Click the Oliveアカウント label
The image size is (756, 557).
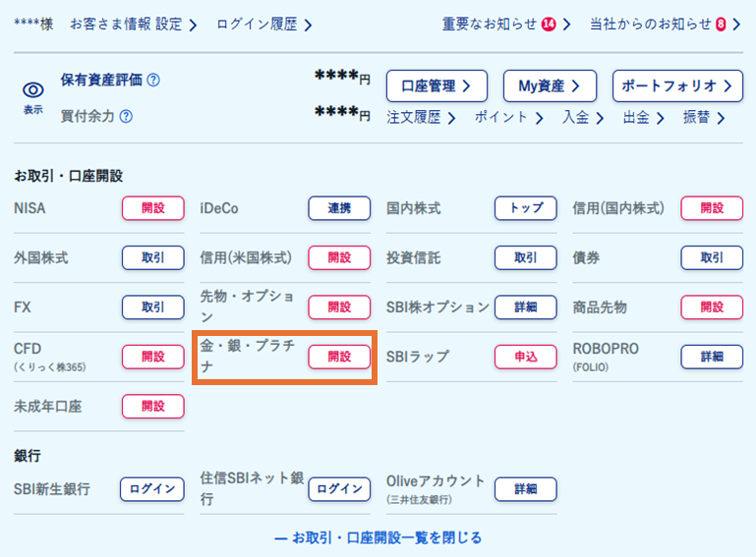click(436, 481)
